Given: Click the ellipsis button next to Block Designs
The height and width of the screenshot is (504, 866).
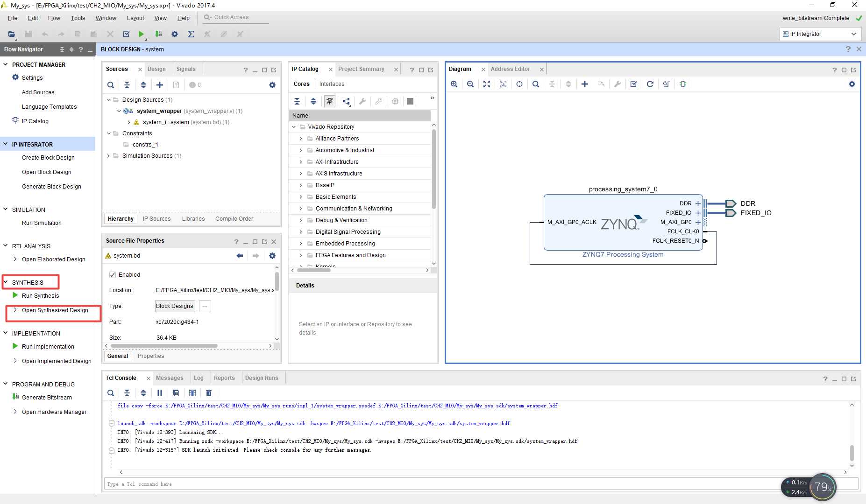Looking at the screenshot, I should [205, 306].
